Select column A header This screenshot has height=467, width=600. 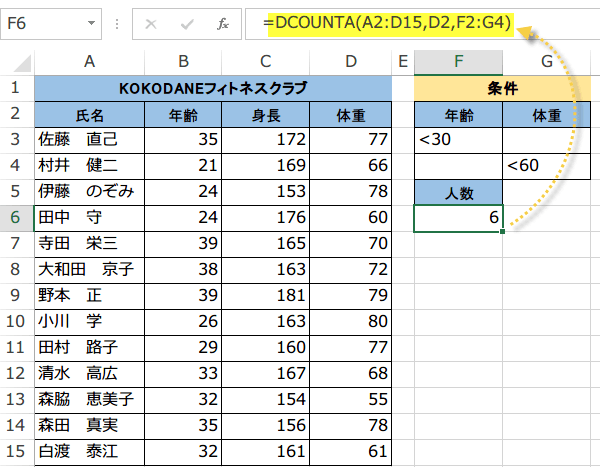[89, 62]
